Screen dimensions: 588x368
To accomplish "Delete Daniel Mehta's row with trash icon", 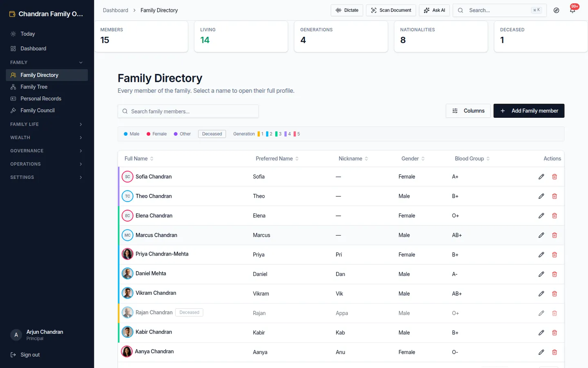I will 555,274.
